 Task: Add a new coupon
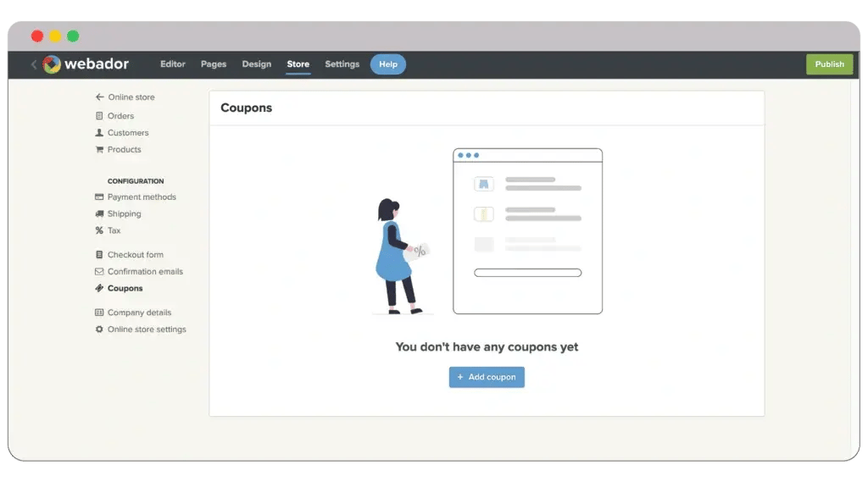[487, 377]
